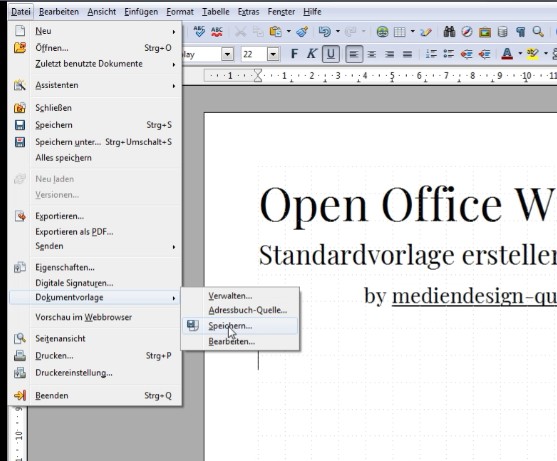Expand the Assistenten submenu
557x461 pixels.
[96, 85]
